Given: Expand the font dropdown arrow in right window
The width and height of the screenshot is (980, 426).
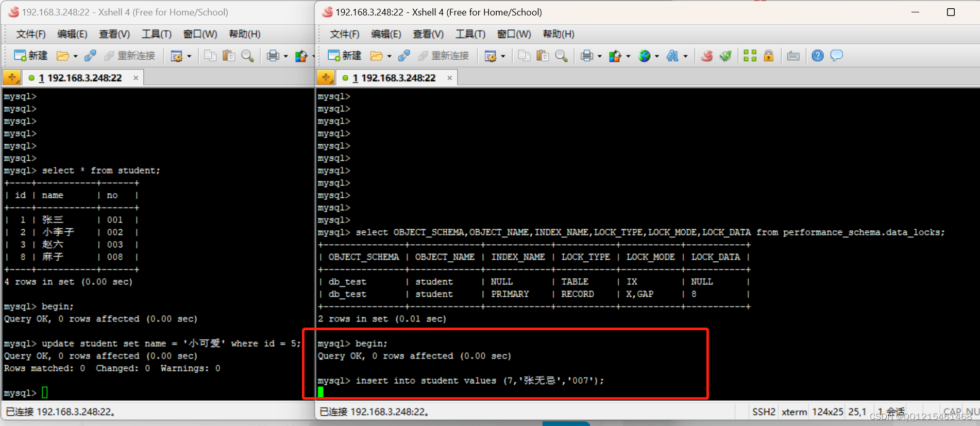Looking at the screenshot, I should 685,56.
